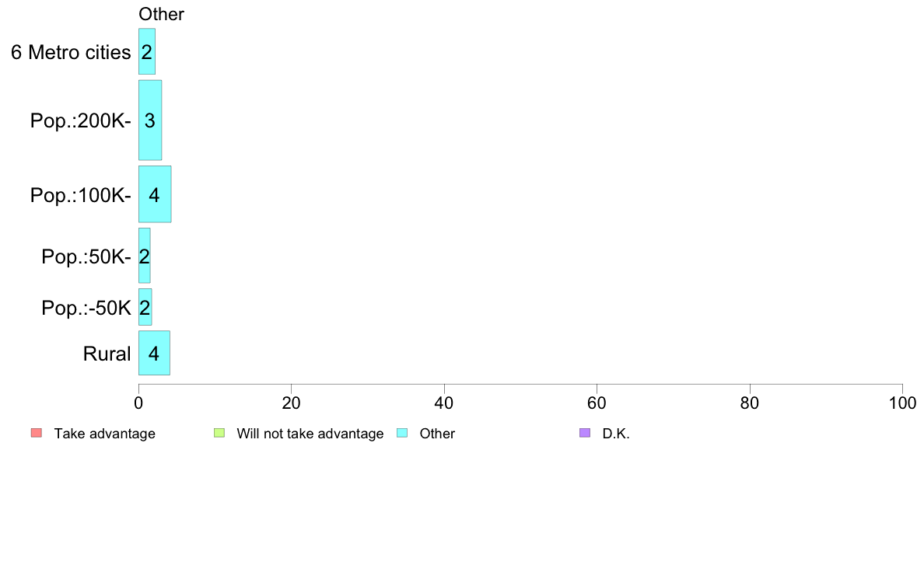Click the red Take advantage legend swatch
Viewport: 924px width, 572px height.
[x=37, y=433]
